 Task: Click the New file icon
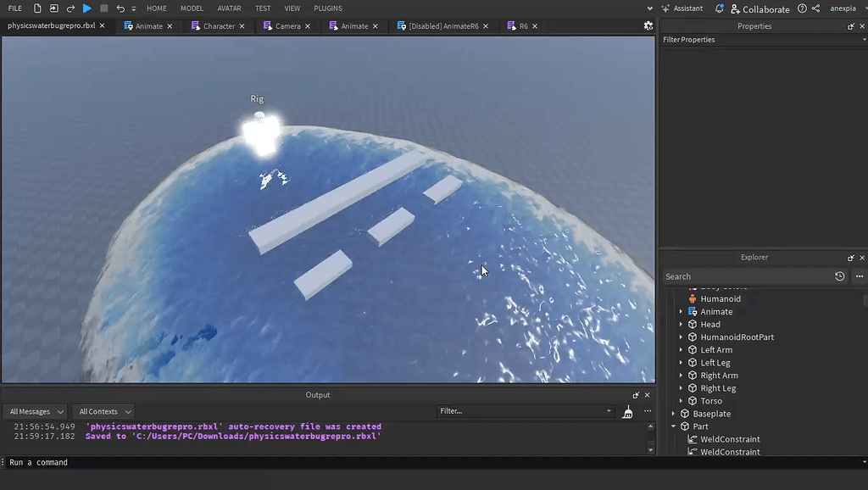pos(37,8)
